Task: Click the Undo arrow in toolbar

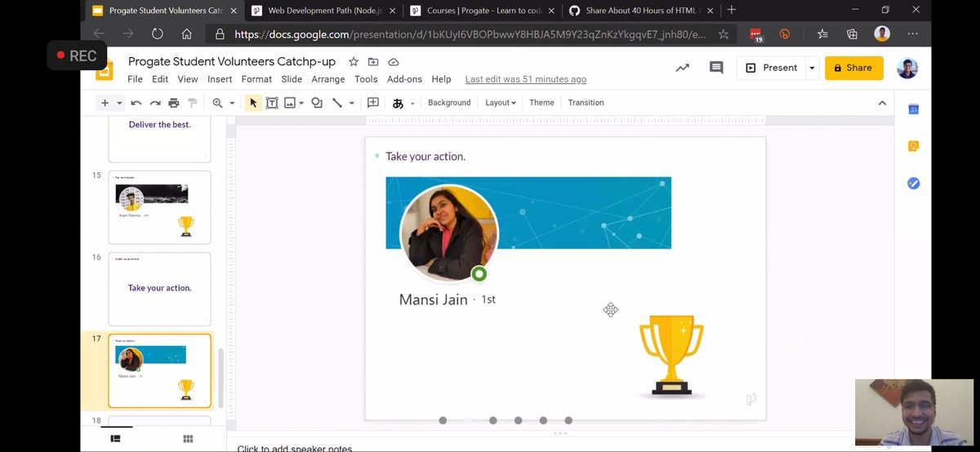Action: pyautogui.click(x=136, y=103)
